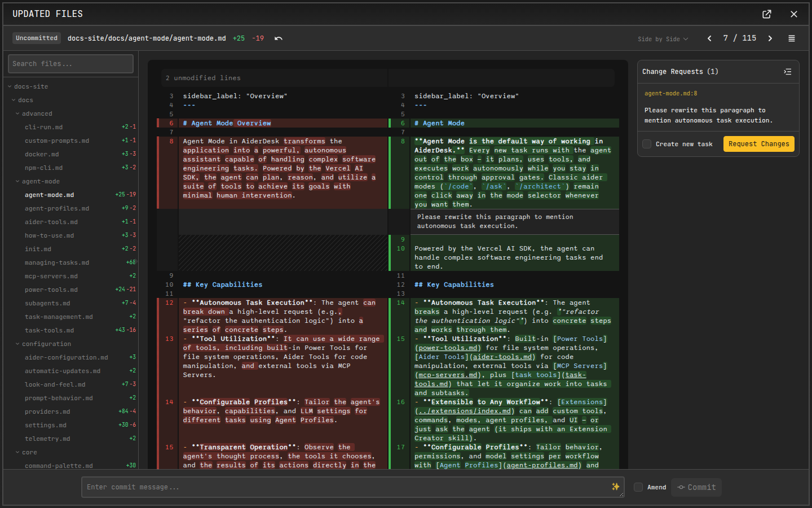Click agent-mode.md:8 change request reference
Viewport: 812px width, 508px height.
pyautogui.click(x=671, y=94)
